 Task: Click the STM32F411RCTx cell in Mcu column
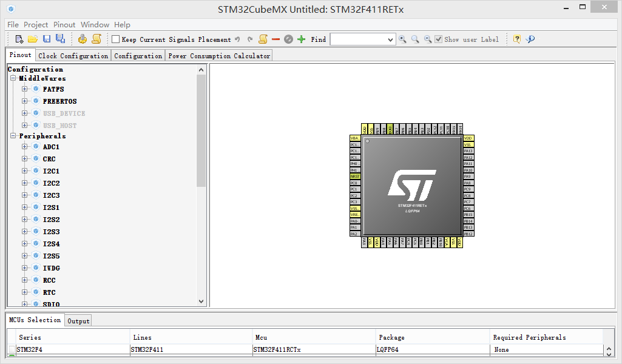pos(314,349)
